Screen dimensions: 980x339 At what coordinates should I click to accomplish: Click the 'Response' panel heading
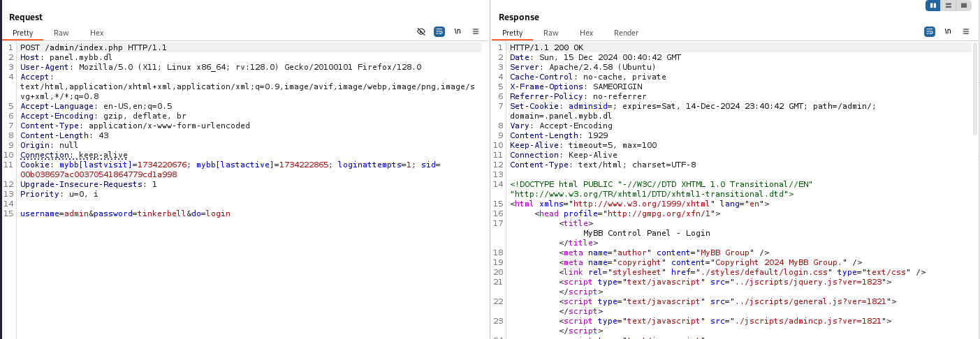tap(519, 17)
